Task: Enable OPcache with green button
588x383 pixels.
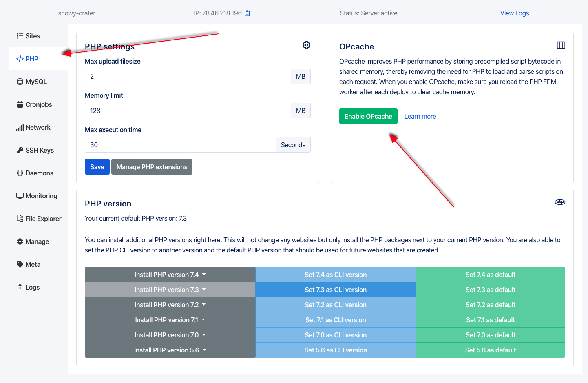Action: tap(368, 116)
